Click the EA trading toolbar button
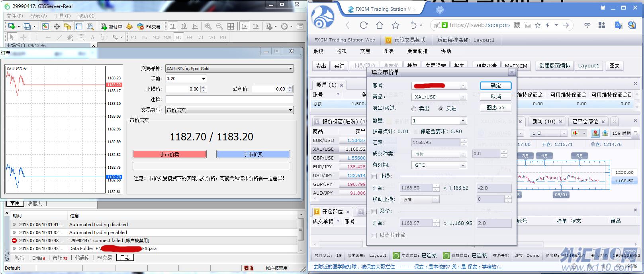 [149, 26]
